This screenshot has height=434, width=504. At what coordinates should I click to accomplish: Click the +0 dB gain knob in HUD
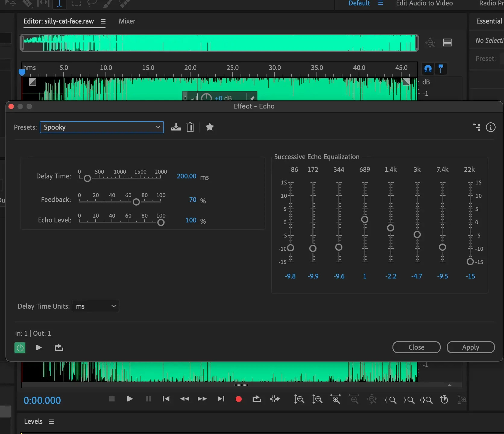(206, 97)
